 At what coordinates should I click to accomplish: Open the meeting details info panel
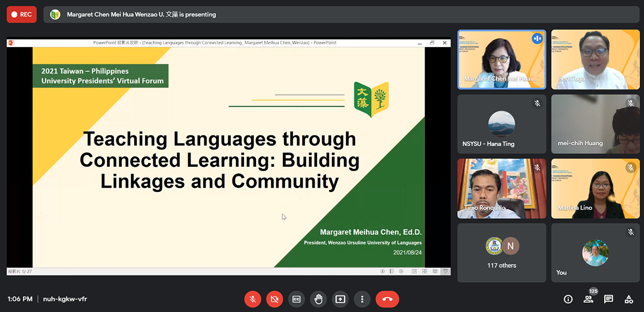click(568, 299)
